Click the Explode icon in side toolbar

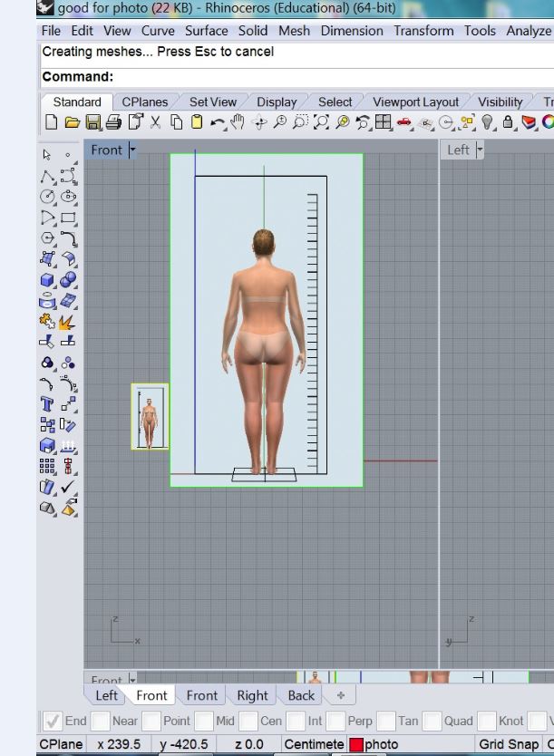[x=67, y=322]
